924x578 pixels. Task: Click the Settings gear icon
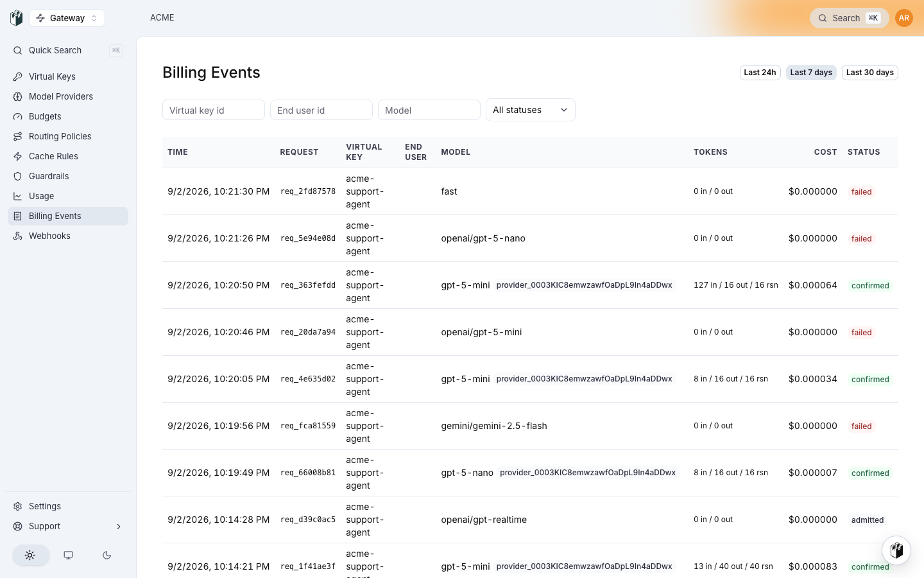click(18, 506)
